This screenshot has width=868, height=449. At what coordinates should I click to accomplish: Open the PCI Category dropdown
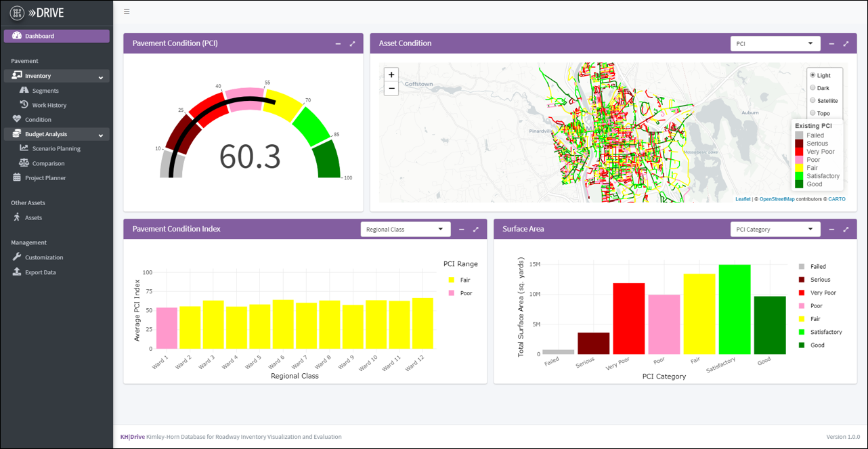775,230
